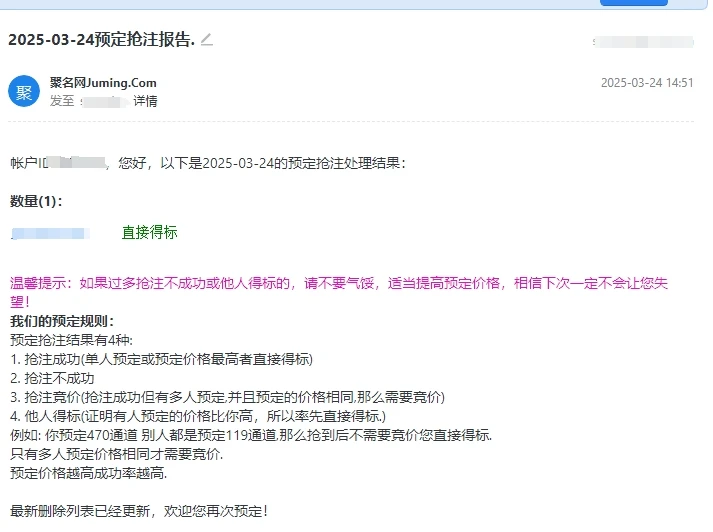Viewport: 713px width, 532px height.
Task: Click the 我们的预定规则 heading
Action: [62, 321]
